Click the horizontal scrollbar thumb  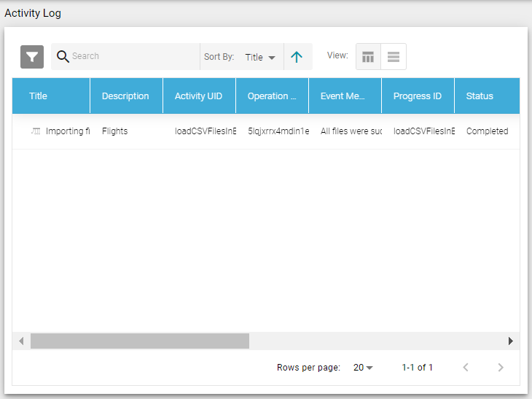[x=139, y=341]
